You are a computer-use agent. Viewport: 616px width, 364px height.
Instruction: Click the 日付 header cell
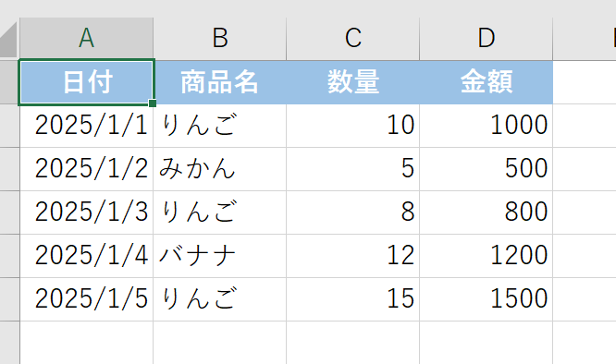click(x=86, y=82)
